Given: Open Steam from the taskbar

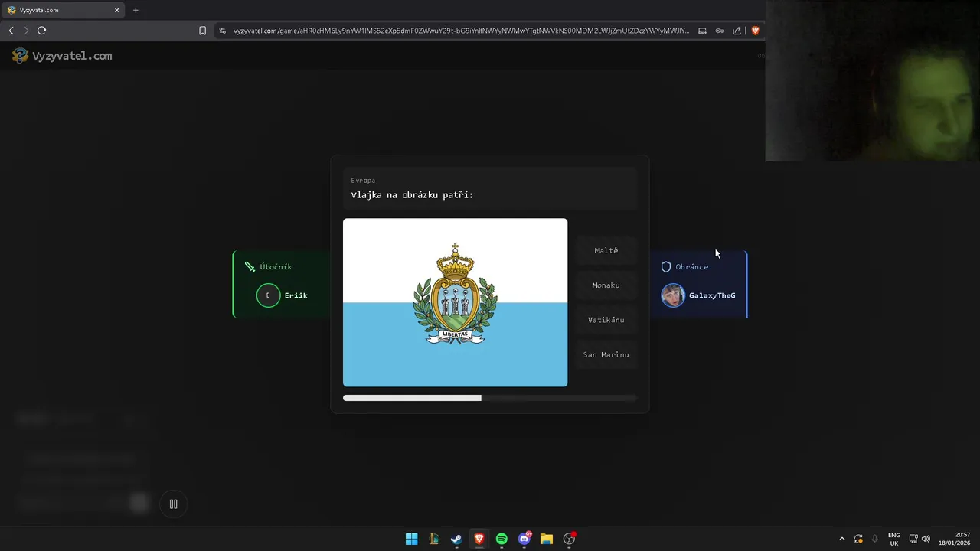Looking at the screenshot, I should click(x=456, y=539).
